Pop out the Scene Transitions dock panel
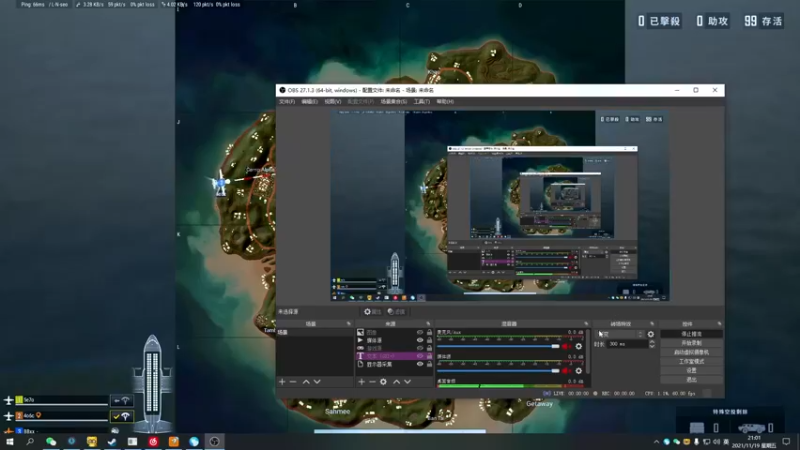Image resolution: width=800 pixels, height=450 pixels. coord(652,323)
